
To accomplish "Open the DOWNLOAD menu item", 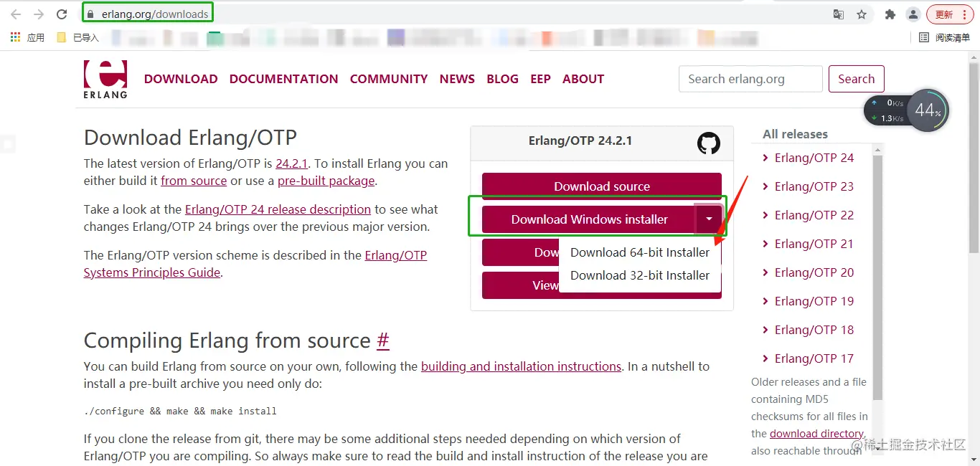I will pyautogui.click(x=181, y=79).
